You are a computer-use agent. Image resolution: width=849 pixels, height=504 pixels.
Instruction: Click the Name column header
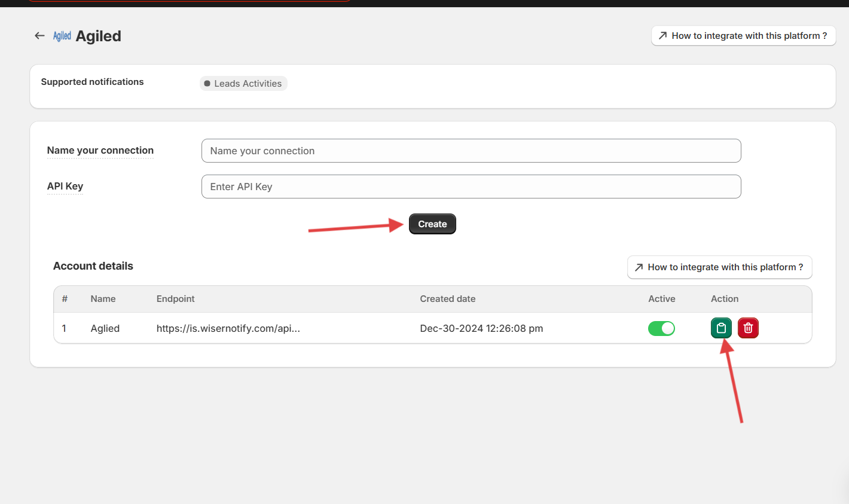coord(103,299)
